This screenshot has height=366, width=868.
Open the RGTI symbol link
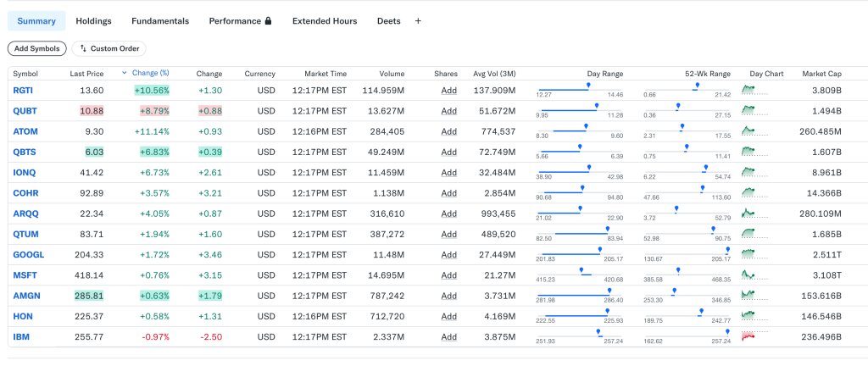tap(23, 91)
